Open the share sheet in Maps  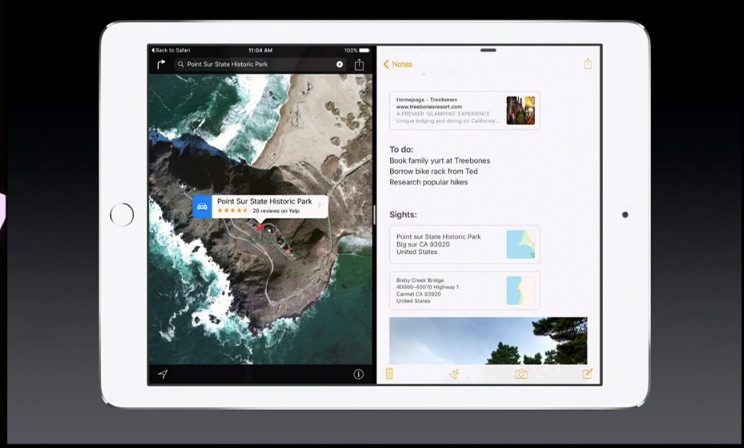359,64
